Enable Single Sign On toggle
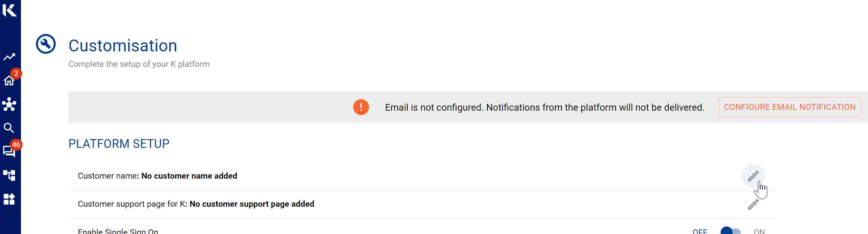The image size is (868, 234). pyautogui.click(x=728, y=230)
